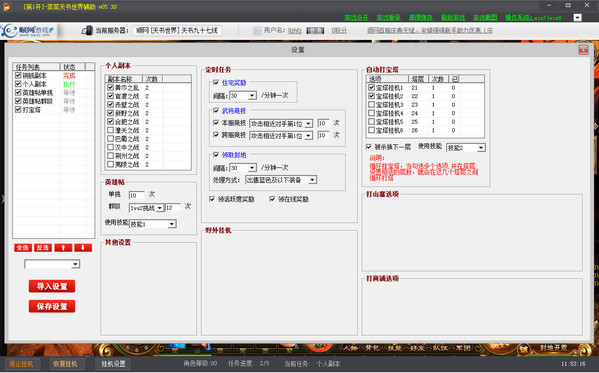Toggle the 个人副本 task checkbox
Image resolution: width=599 pixels, height=373 pixels.
pyautogui.click(x=18, y=84)
